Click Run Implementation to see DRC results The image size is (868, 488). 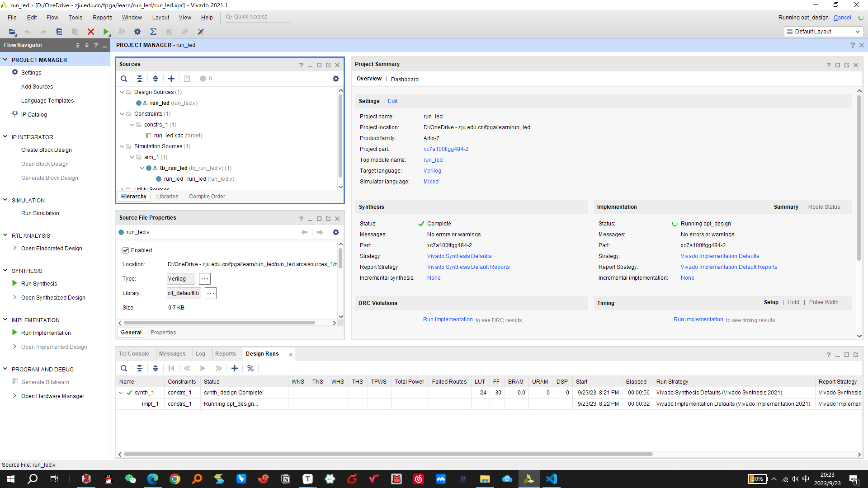coord(448,319)
